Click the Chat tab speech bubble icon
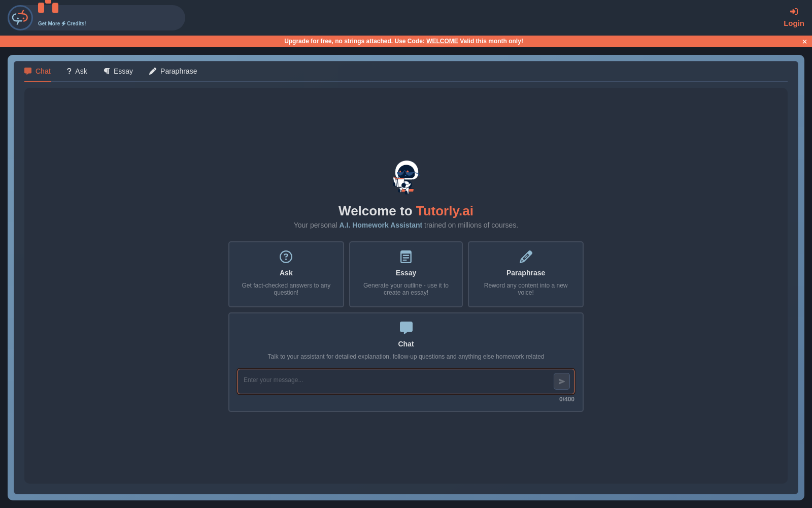Viewport: 812px width, 508px height. click(28, 71)
